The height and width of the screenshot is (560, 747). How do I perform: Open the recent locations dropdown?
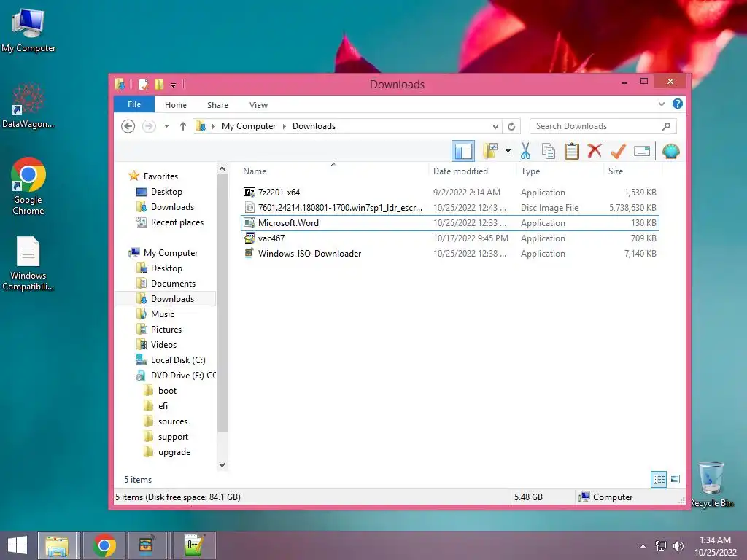click(166, 126)
